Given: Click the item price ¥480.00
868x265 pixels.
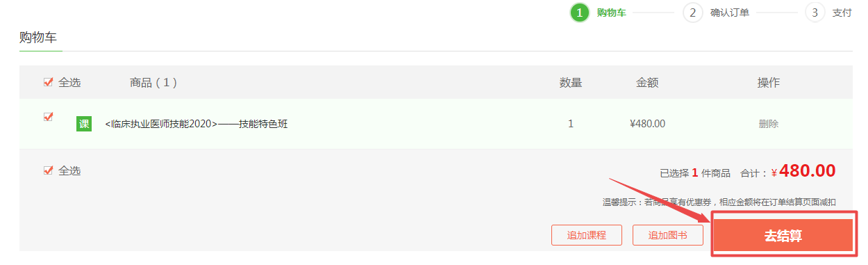Looking at the screenshot, I should pyautogui.click(x=647, y=124).
